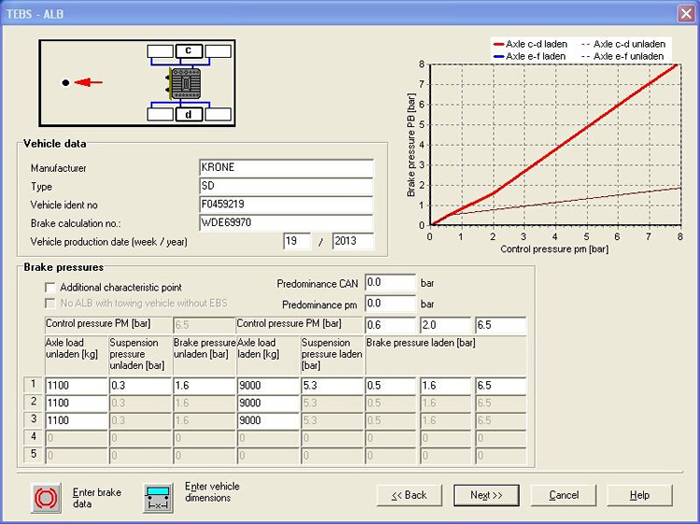Screen dimensions: 700x524
Task: Edit Predominance pm value field
Action: [x=390, y=304]
